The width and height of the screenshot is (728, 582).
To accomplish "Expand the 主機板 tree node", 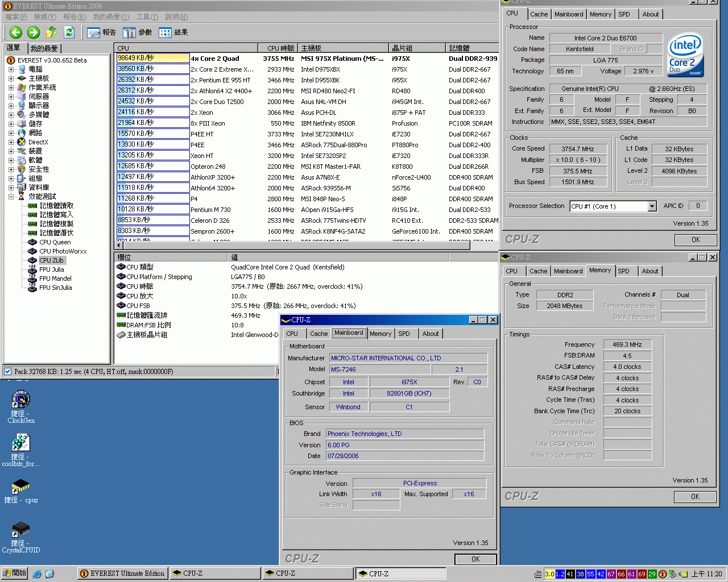I will [11, 78].
